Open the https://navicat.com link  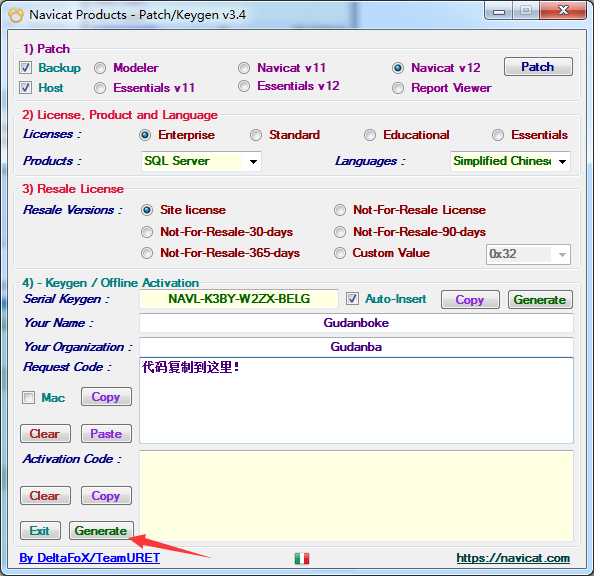[x=513, y=558]
